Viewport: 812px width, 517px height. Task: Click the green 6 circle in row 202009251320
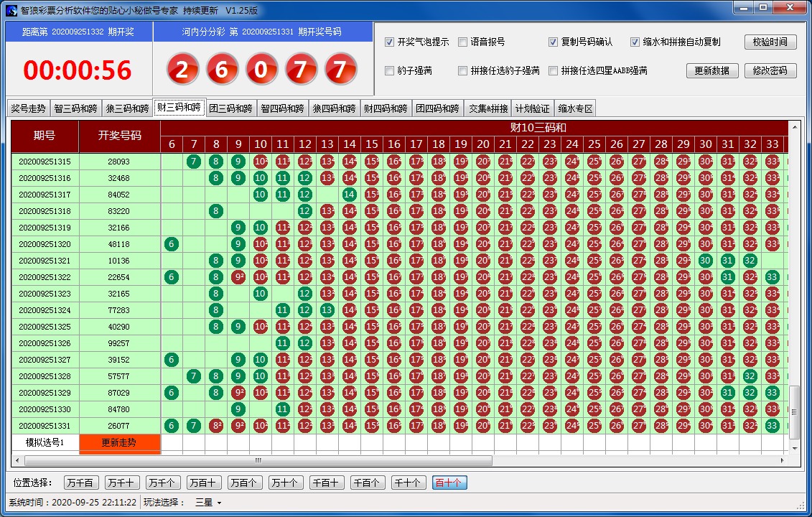[171, 244]
